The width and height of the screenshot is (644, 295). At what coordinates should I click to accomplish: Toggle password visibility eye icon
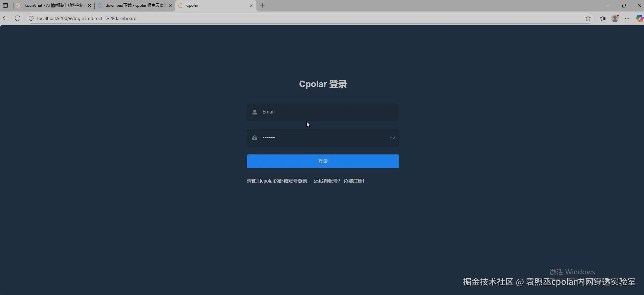[x=392, y=138]
